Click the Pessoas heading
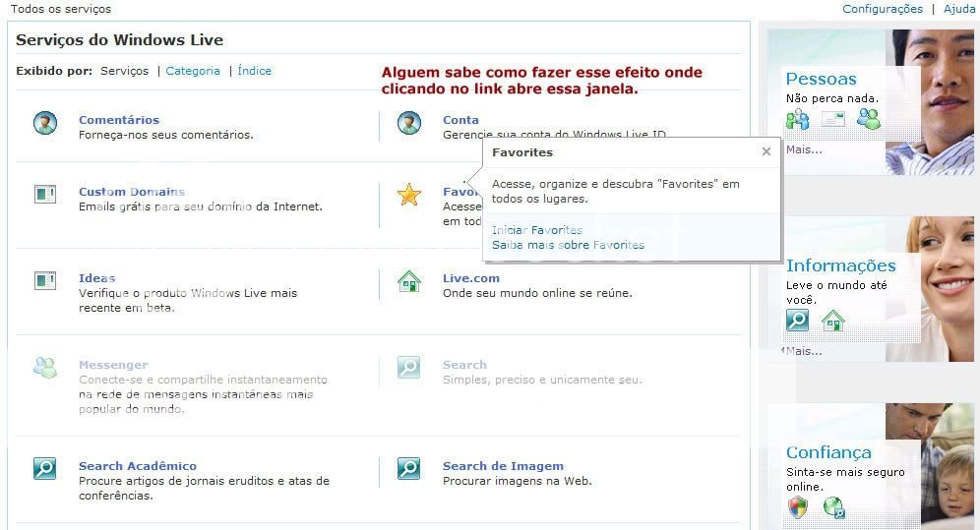This screenshot has height=530, width=980. (822, 79)
